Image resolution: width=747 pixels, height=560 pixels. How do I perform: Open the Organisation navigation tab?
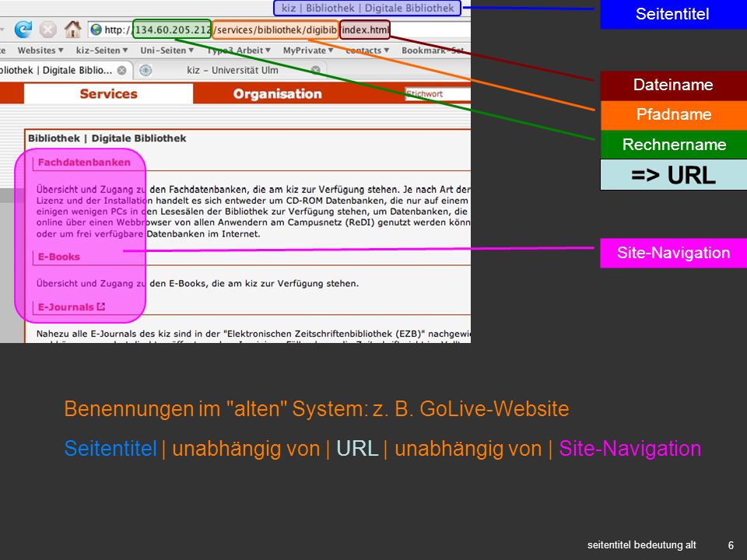coord(277,94)
